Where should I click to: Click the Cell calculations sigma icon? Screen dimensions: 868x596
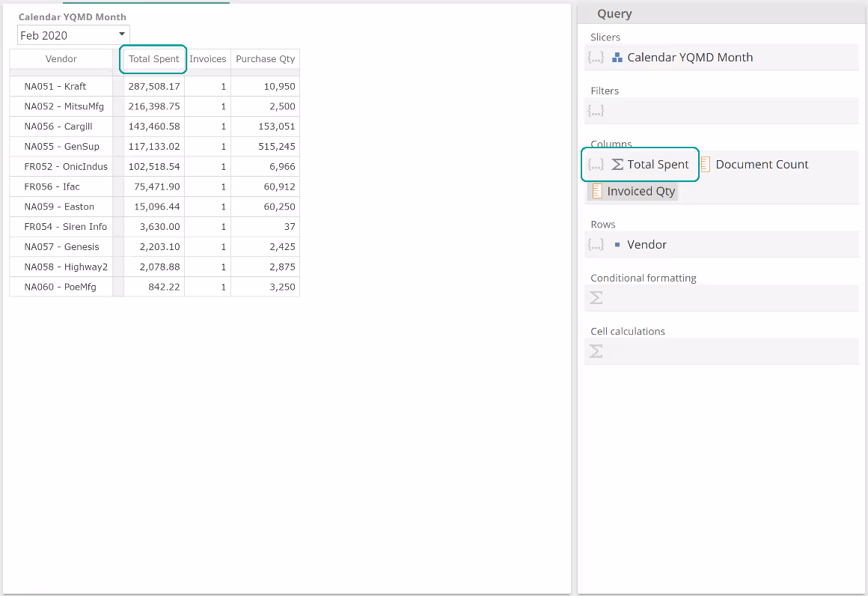(596, 351)
